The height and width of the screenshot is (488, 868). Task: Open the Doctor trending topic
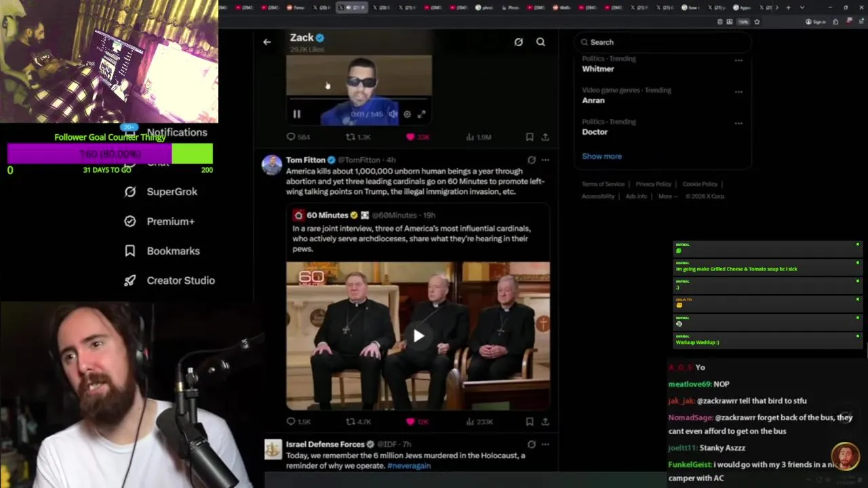point(595,132)
